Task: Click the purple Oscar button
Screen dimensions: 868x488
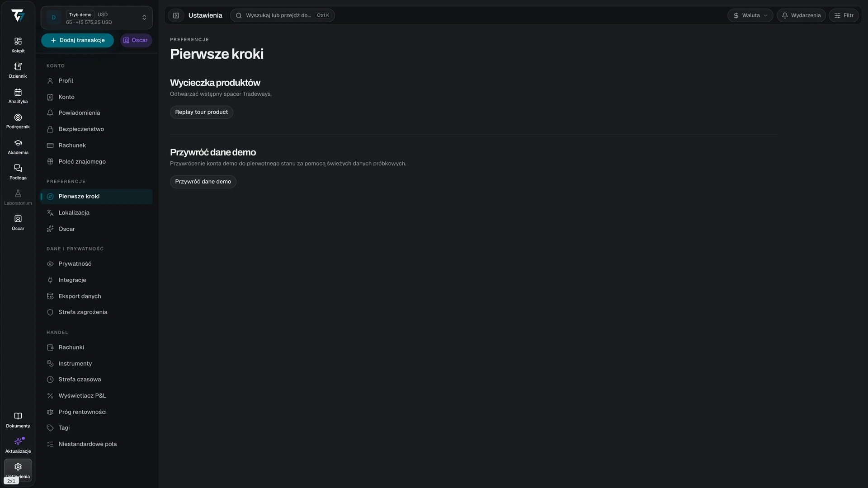Action: click(136, 40)
